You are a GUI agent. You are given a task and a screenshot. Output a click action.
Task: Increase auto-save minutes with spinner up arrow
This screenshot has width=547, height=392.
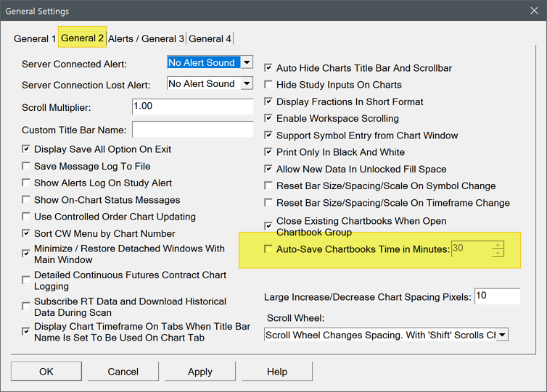click(x=498, y=245)
